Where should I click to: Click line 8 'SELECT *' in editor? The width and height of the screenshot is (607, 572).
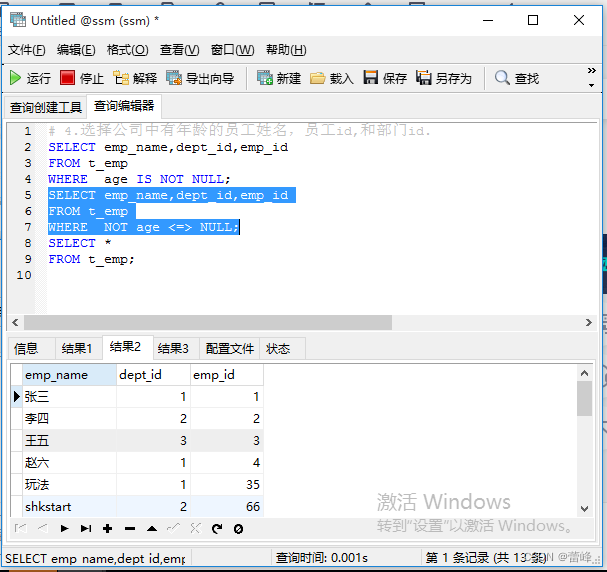[x=80, y=243]
